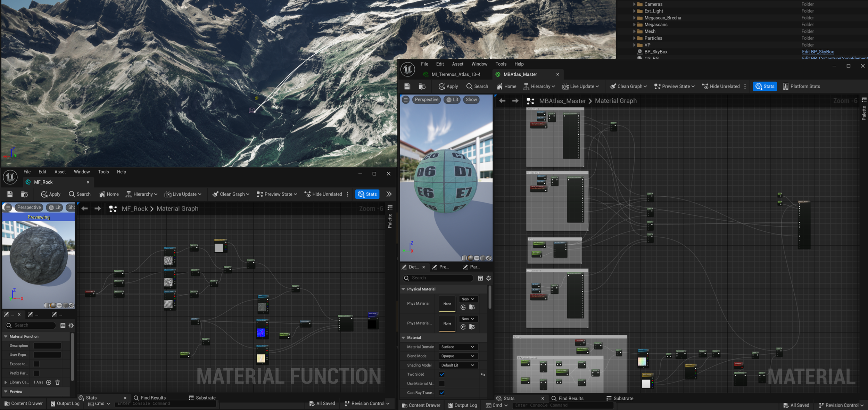The image size is (868, 410).
Task: Click Search in MBAtlas_Master toolbar
Action: [477, 86]
